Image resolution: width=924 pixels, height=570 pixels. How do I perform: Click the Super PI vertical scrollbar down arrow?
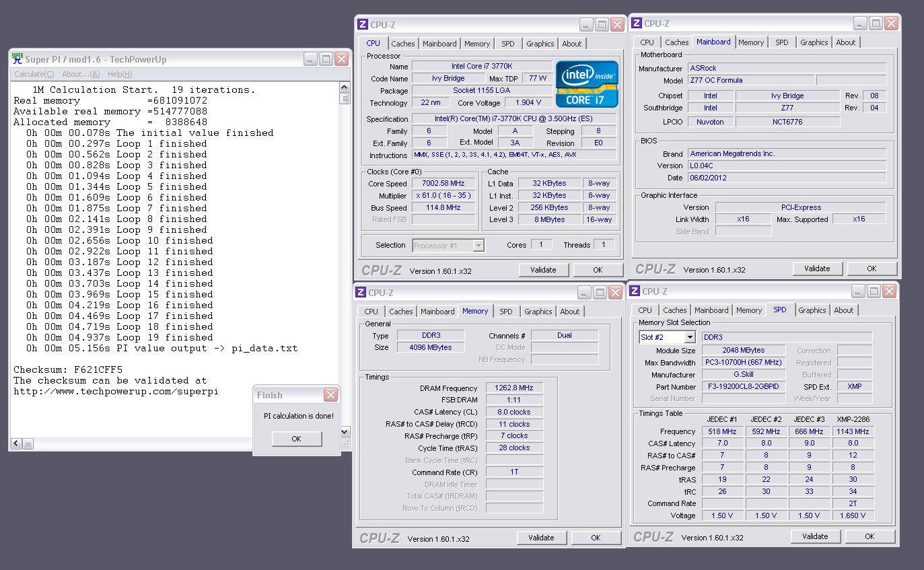pos(345,432)
